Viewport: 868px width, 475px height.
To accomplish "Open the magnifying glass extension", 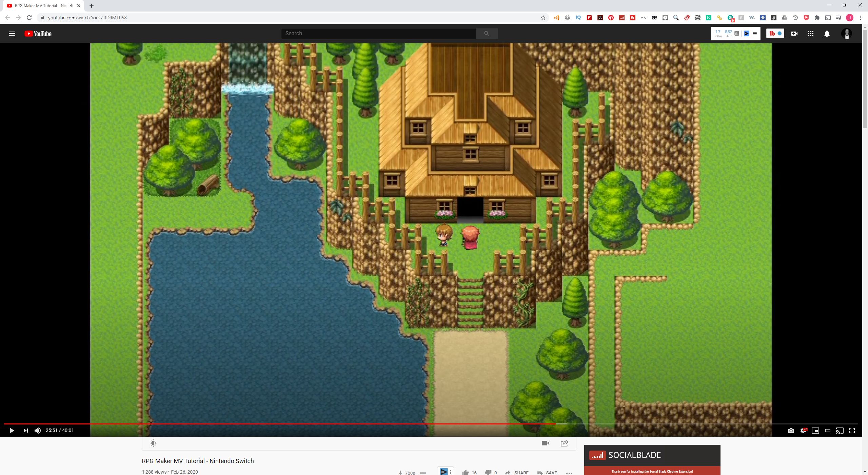I will point(676,18).
